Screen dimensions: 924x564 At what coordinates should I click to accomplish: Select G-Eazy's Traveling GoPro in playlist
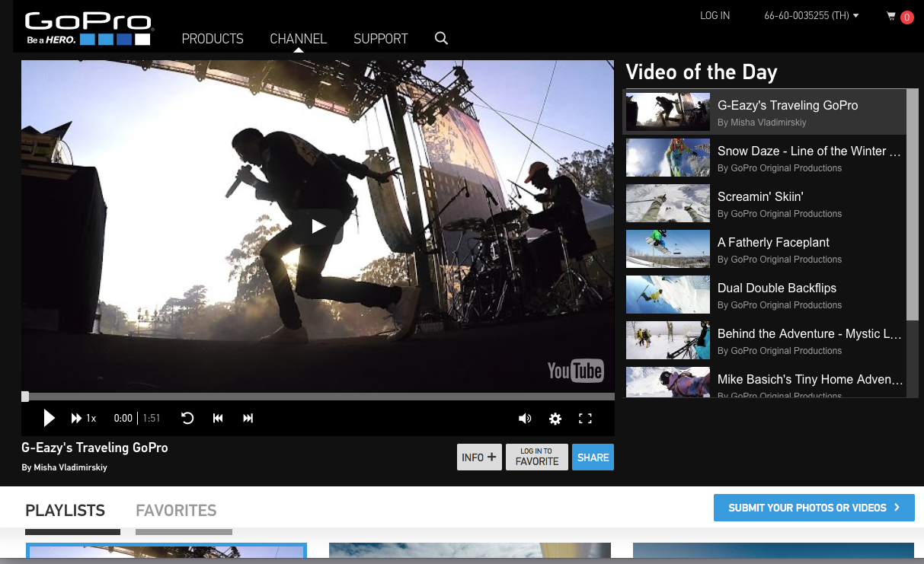(765, 112)
